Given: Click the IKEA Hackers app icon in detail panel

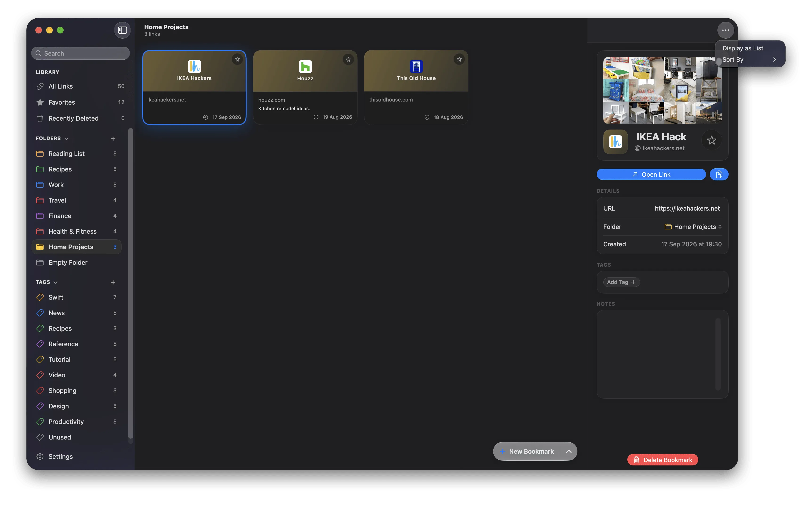Looking at the screenshot, I should [615, 142].
